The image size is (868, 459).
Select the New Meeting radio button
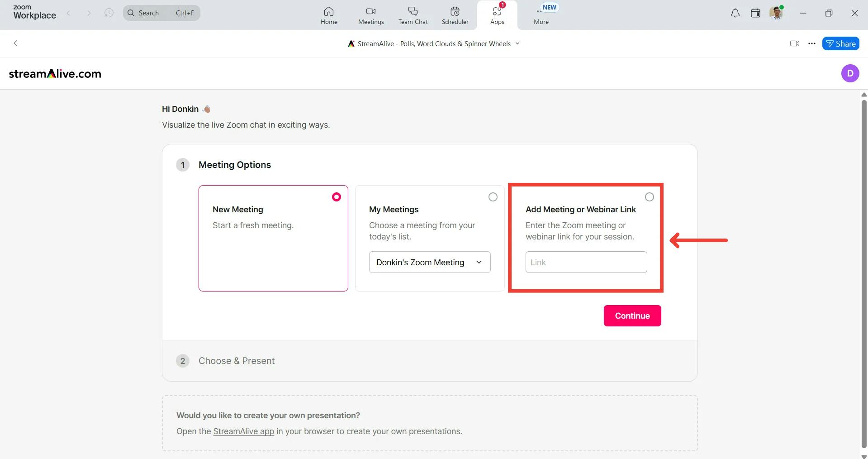tap(337, 197)
